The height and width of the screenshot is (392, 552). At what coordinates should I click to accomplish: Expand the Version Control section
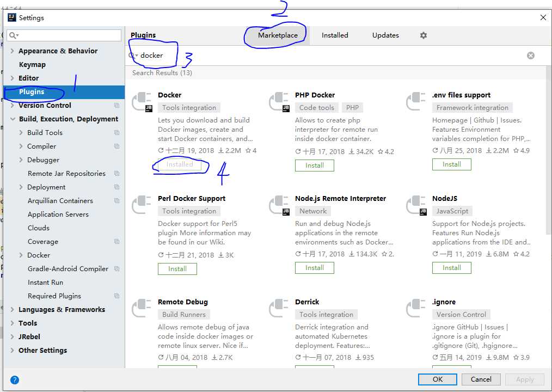pos(13,105)
